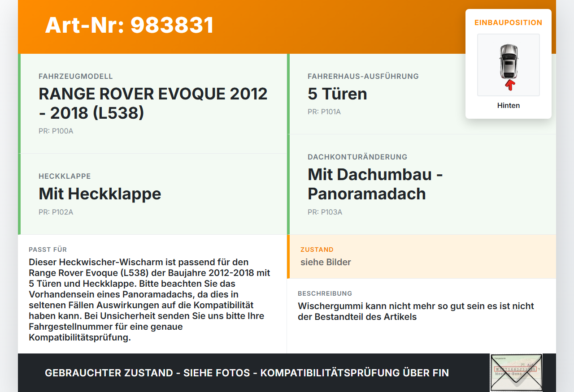
Task: Select the Dachkonturänderung info card
Action: 422,184
